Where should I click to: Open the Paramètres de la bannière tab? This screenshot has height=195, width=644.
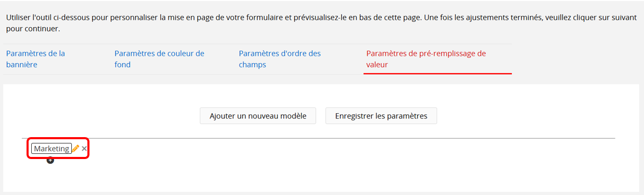35,59
